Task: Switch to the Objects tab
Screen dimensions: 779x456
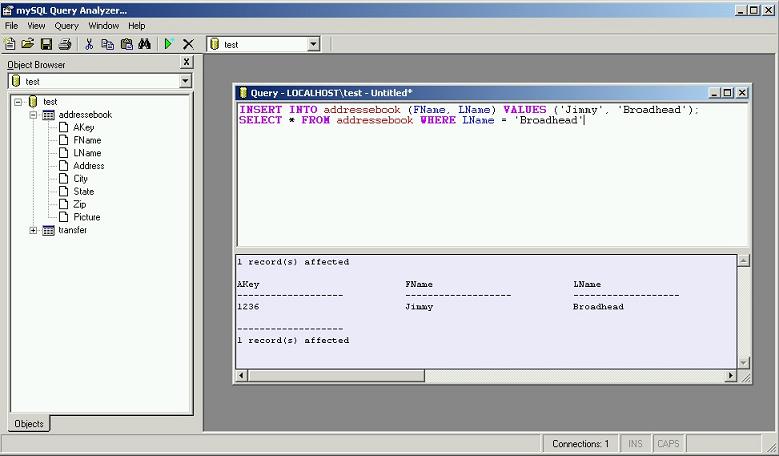Action: point(29,423)
